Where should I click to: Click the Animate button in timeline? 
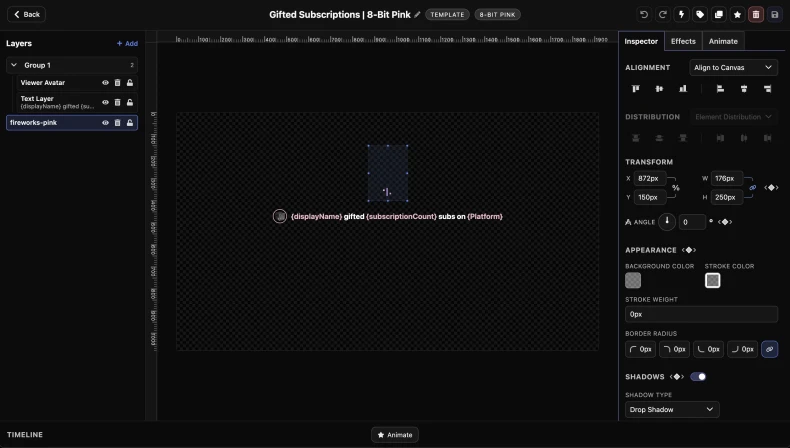click(x=394, y=435)
